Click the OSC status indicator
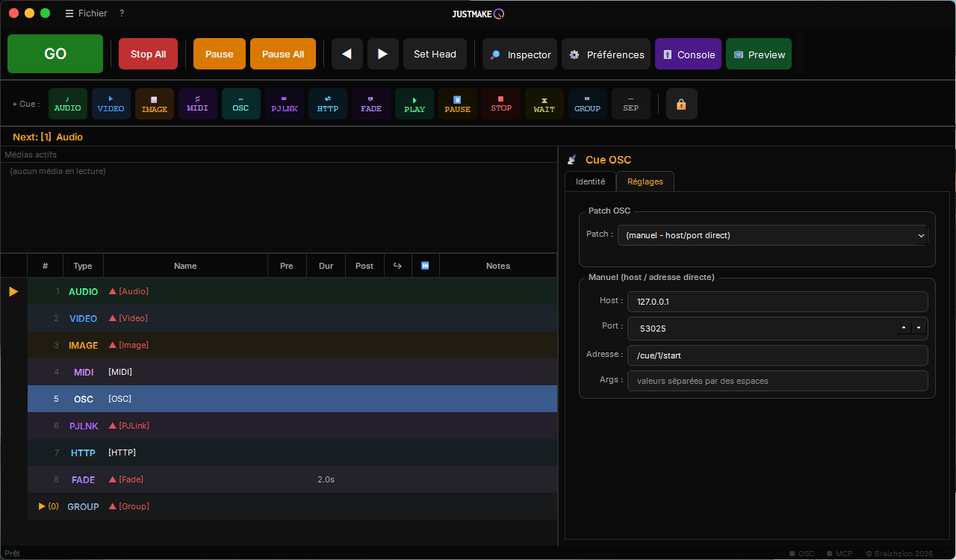 tap(802, 553)
